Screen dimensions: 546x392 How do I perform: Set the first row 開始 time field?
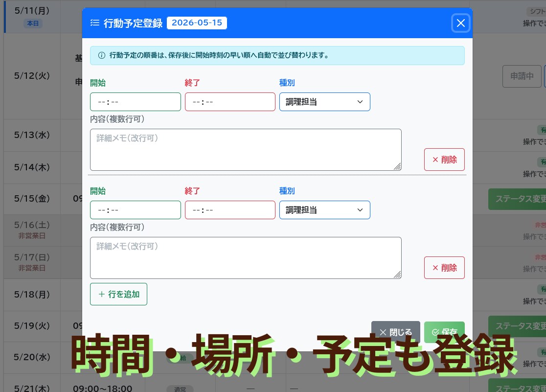pos(136,102)
